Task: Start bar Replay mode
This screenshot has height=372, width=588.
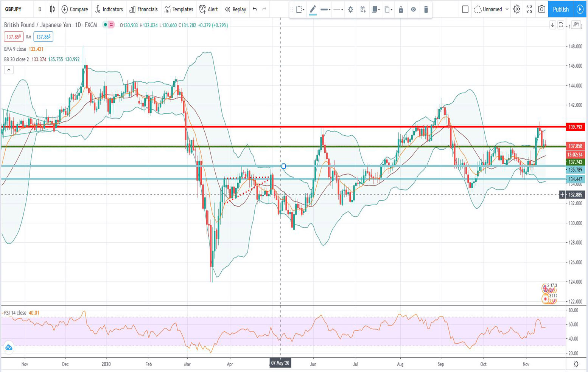Action: click(x=235, y=9)
